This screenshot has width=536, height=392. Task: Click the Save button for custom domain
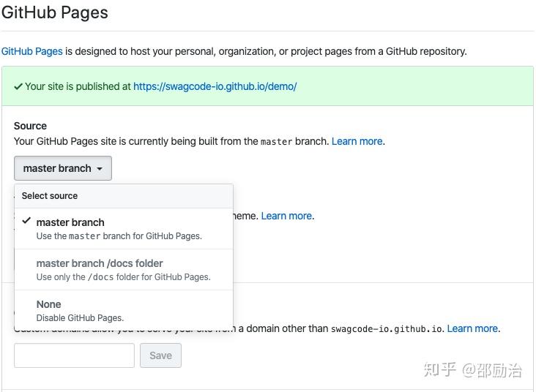[160, 355]
